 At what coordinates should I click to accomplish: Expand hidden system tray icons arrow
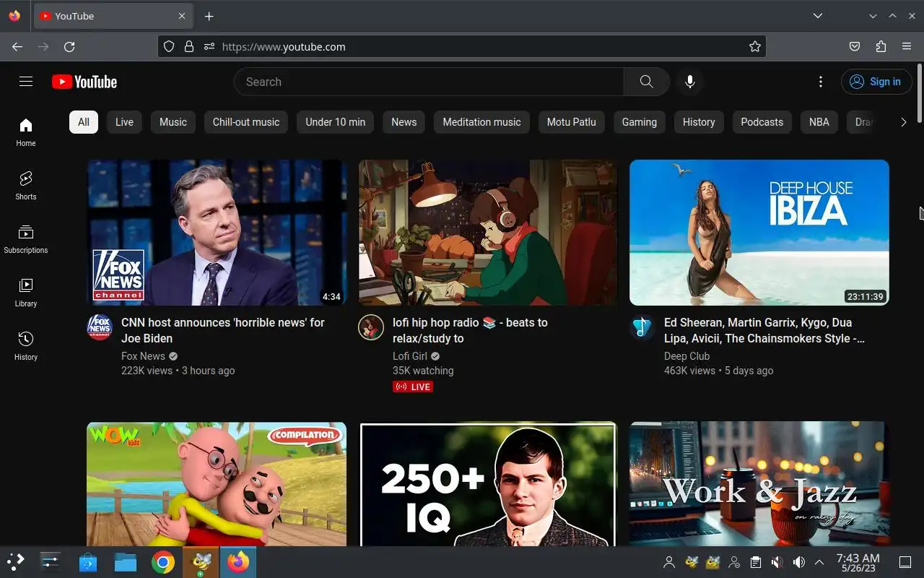(819, 562)
